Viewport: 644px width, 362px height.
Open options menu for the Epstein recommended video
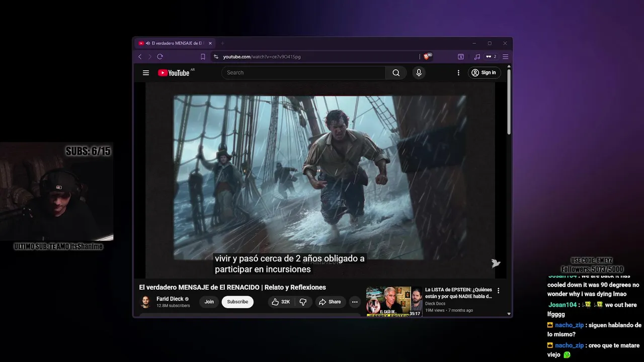point(499,291)
